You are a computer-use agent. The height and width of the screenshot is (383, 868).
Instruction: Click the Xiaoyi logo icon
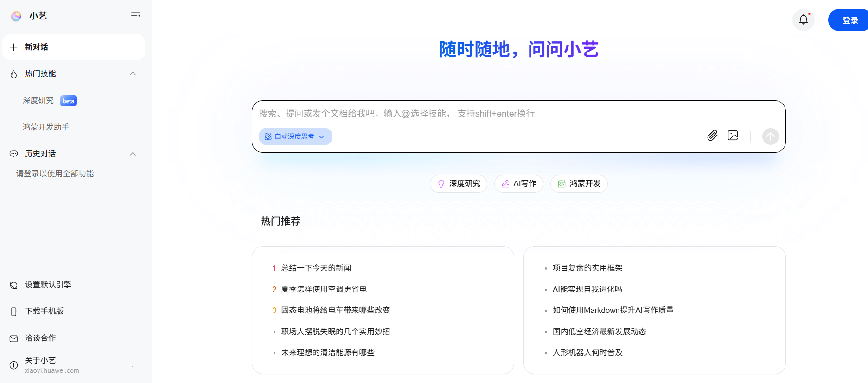coord(16,16)
